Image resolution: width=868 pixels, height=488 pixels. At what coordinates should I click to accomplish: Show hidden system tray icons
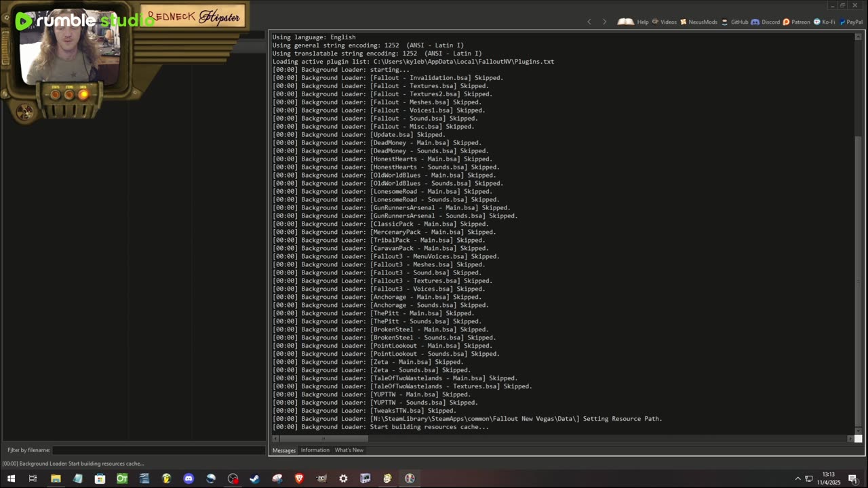tap(797, 479)
